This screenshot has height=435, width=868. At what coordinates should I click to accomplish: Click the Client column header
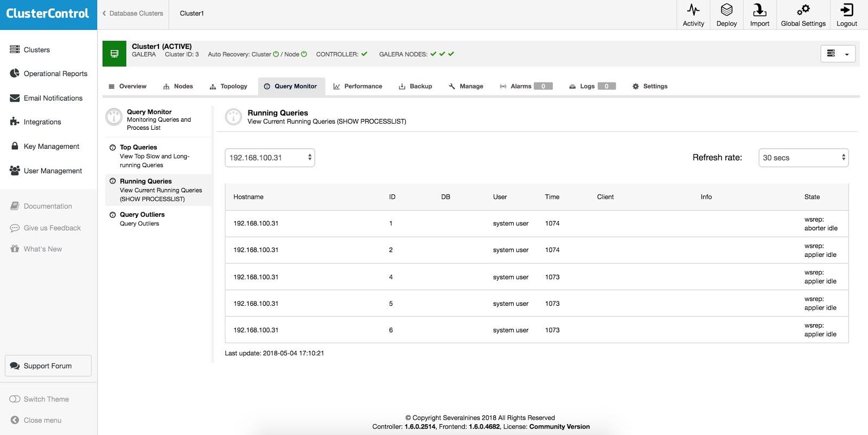point(605,197)
